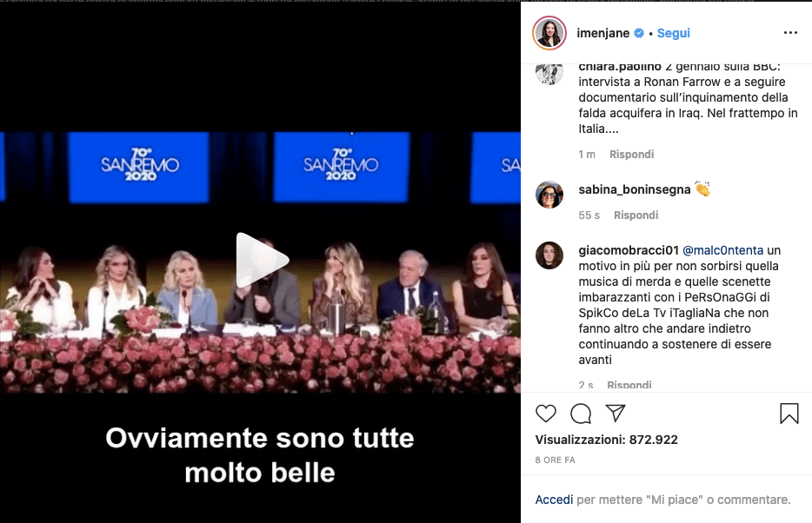Open comments with speech bubble icon
Screen dimensions: 812x523
(x=581, y=414)
